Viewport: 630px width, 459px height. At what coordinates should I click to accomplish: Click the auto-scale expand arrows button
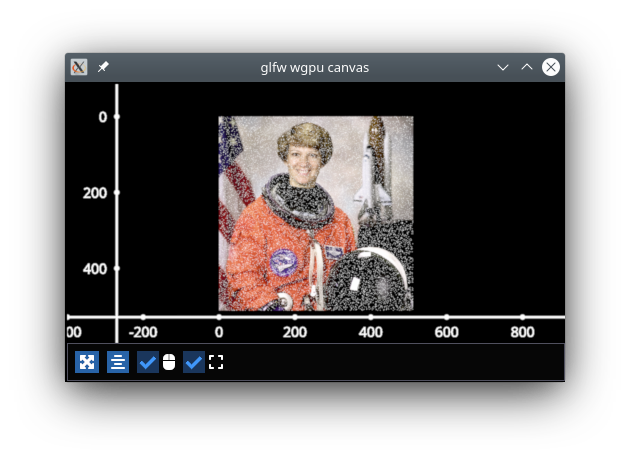tap(87, 362)
